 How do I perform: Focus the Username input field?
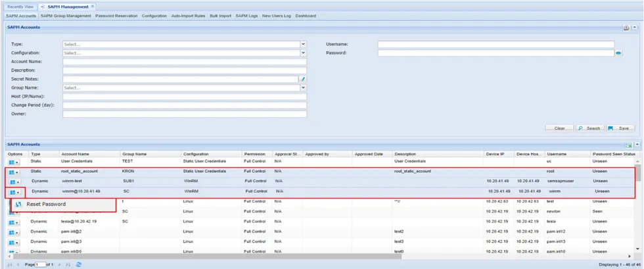pyautogui.click(x=496, y=44)
